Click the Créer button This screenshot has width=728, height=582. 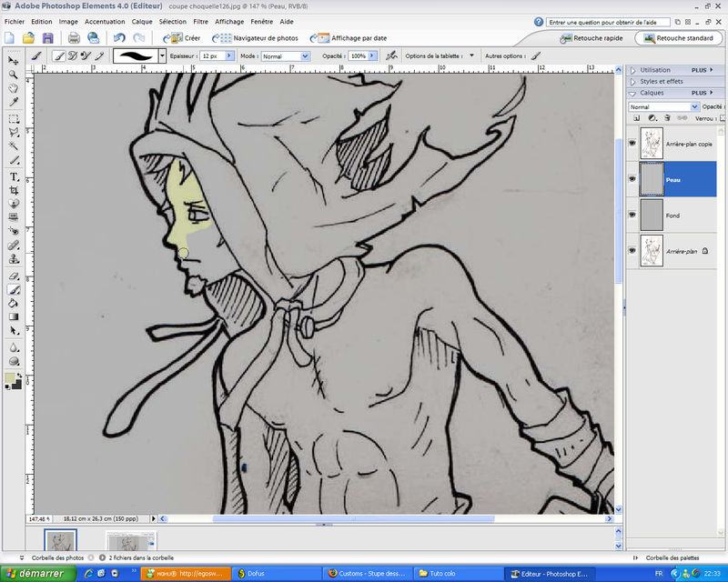coord(181,38)
